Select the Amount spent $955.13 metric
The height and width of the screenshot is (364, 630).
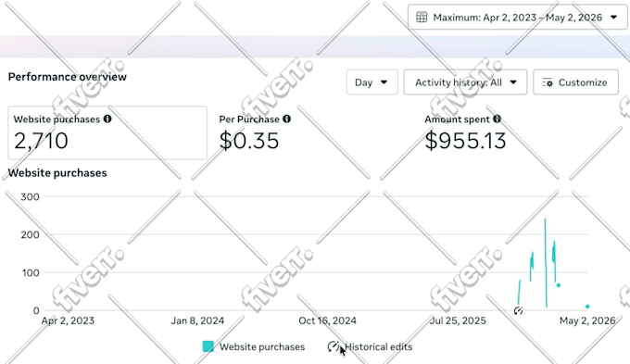coord(465,132)
